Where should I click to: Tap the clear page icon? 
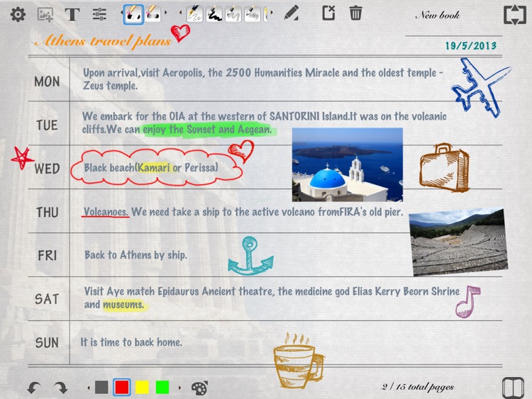(328, 13)
